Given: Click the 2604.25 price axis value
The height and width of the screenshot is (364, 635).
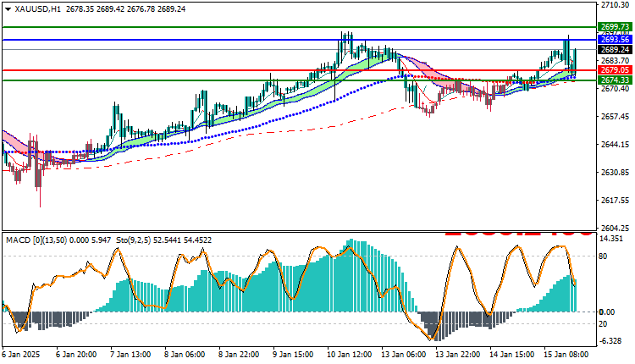Looking at the screenshot, I should (615, 229).
